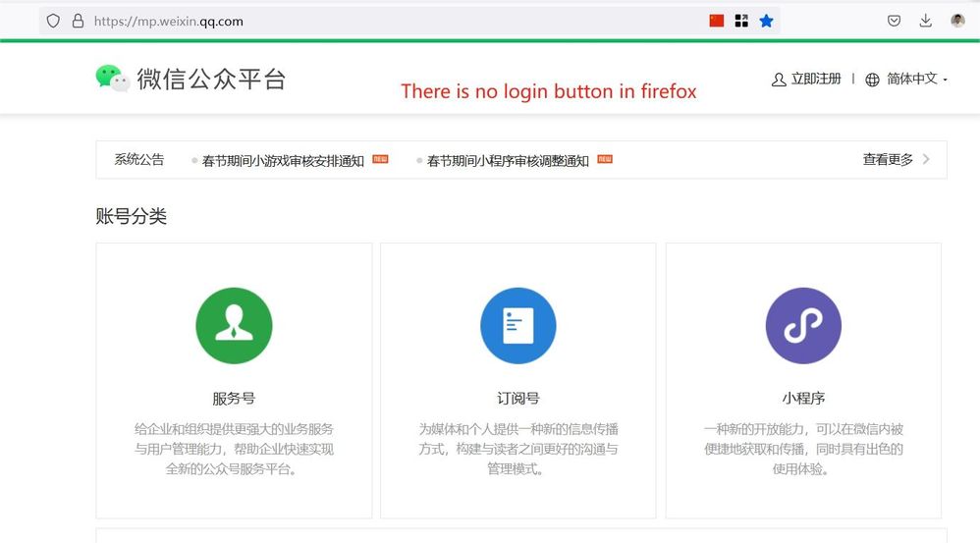The height and width of the screenshot is (543, 980).
Task: Click NEW badge after 小游戏审核安排通知
Action: 380,159
